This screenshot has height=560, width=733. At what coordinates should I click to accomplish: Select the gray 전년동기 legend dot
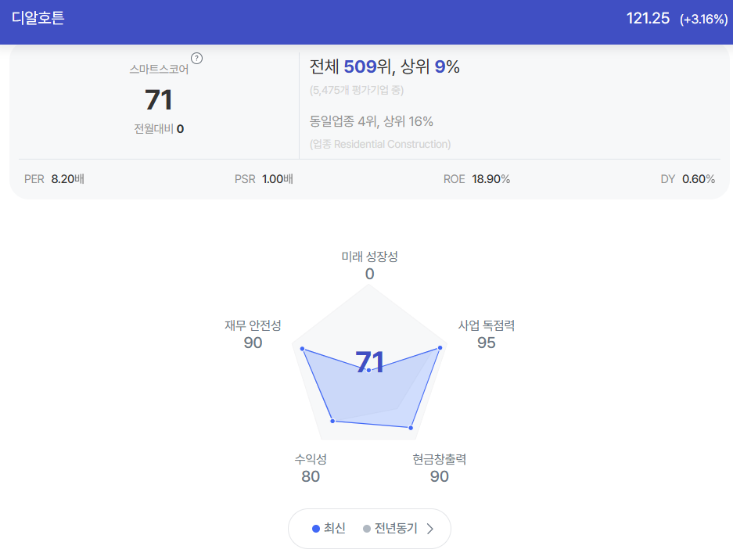click(x=367, y=528)
